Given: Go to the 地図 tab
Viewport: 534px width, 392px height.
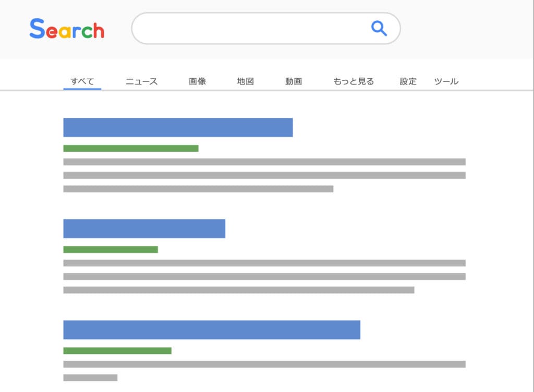Looking at the screenshot, I should pyautogui.click(x=245, y=81).
